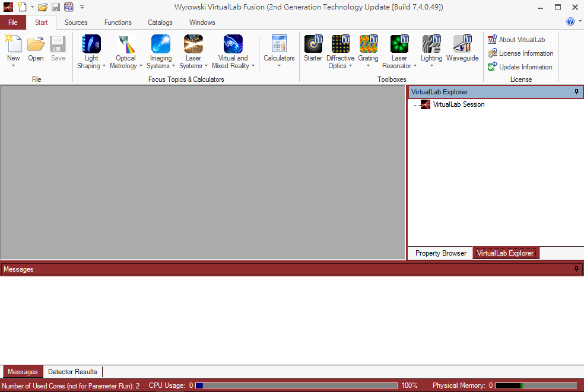
Task: Click the CPU Usage progress bar
Action: point(297,385)
